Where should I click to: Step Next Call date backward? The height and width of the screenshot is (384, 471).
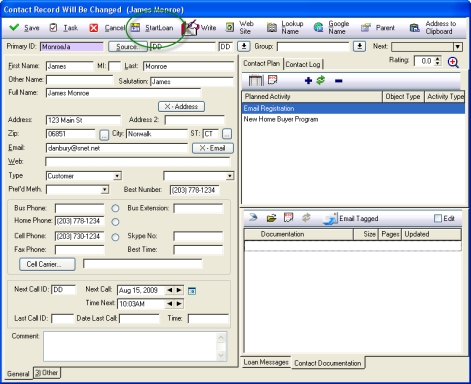(x=170, y=290)
